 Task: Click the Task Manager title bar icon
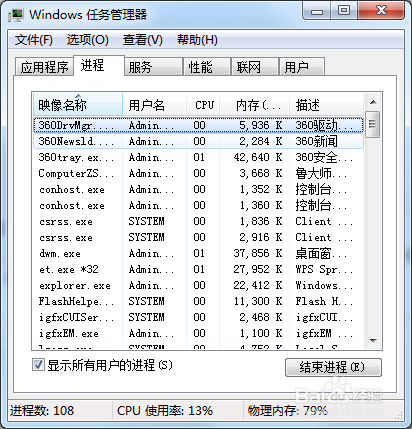16,15
